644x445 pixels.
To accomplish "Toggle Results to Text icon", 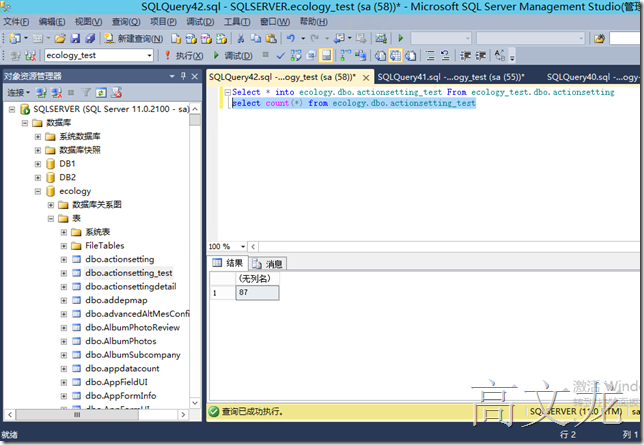I will pos(380,55).
